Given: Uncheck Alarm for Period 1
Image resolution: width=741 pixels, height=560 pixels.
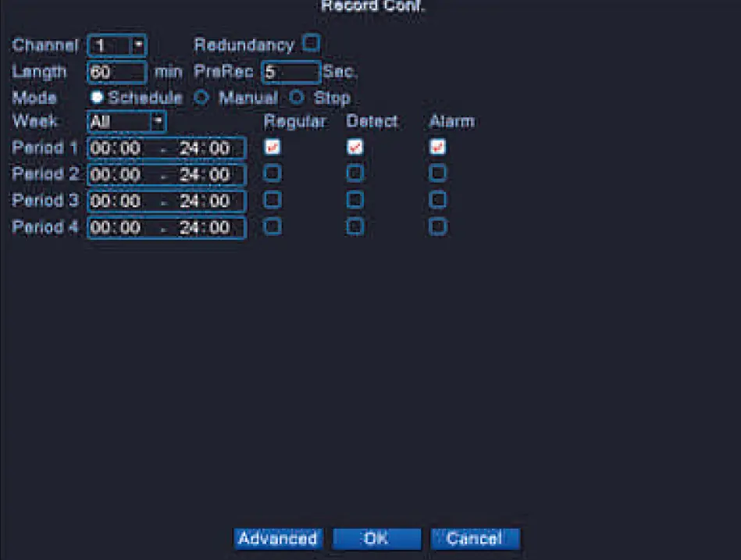Looking at the screenshot, I should tap(437, 147).
